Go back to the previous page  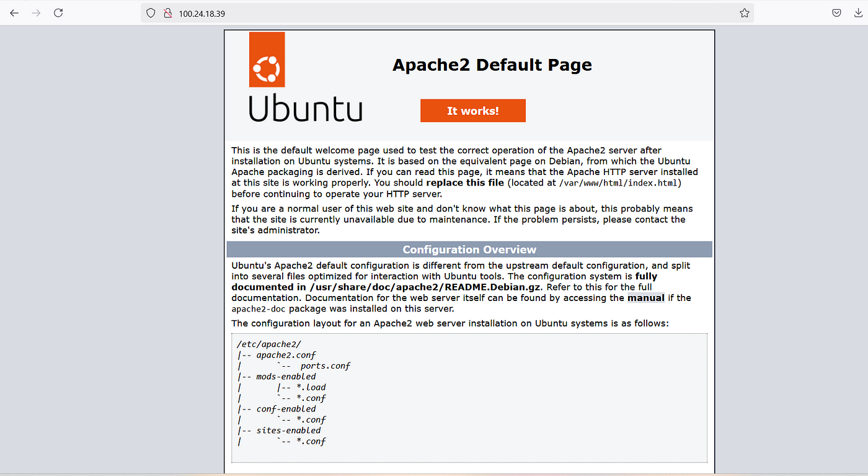pos(14,12)
